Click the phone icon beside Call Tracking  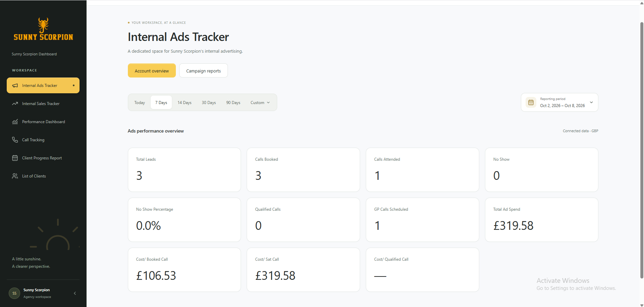(15, 140)
